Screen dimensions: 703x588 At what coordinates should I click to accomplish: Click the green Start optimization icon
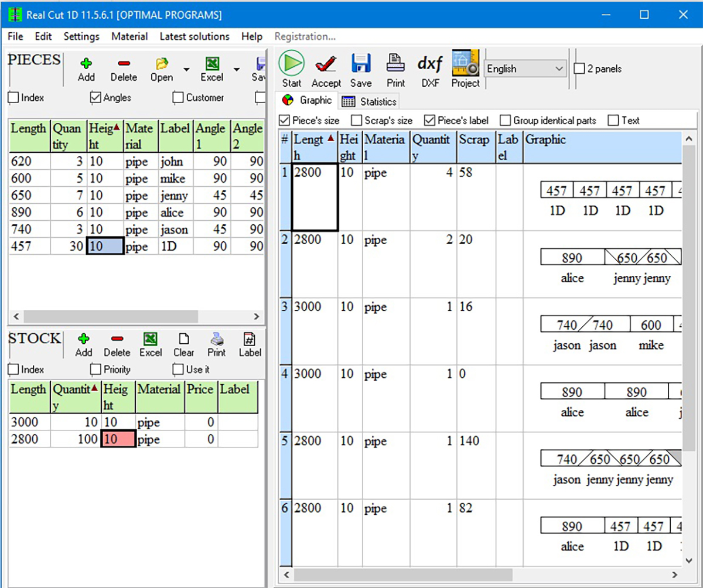coord(291,63)
